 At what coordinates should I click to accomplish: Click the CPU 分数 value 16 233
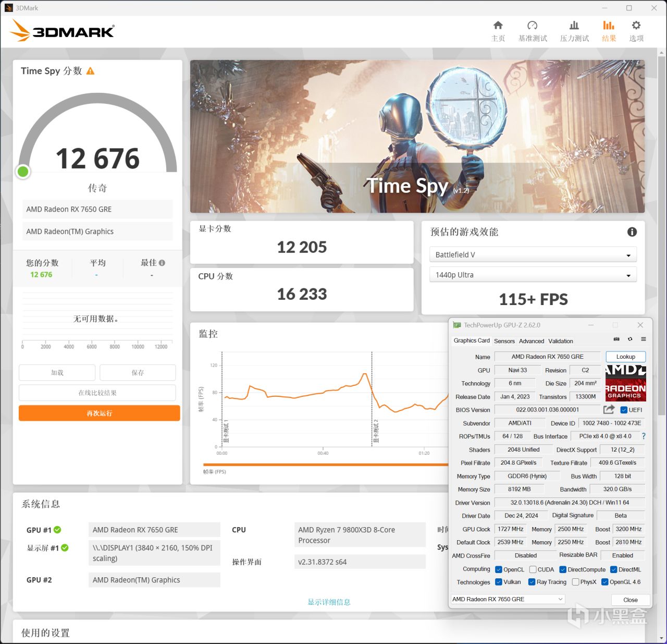(x=302, y=294)
